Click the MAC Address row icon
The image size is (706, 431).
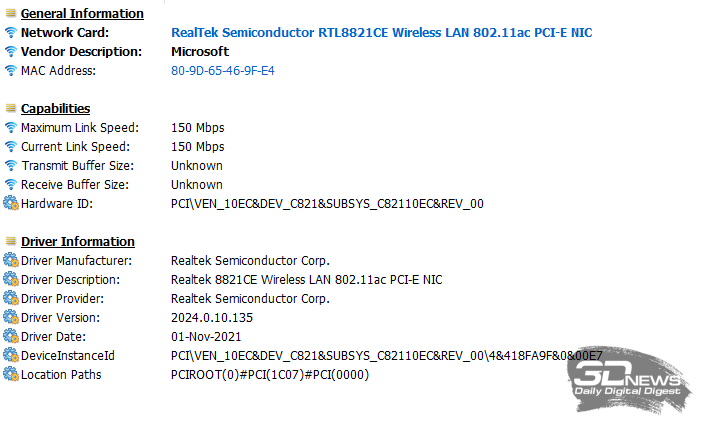(x=11, y=71)
